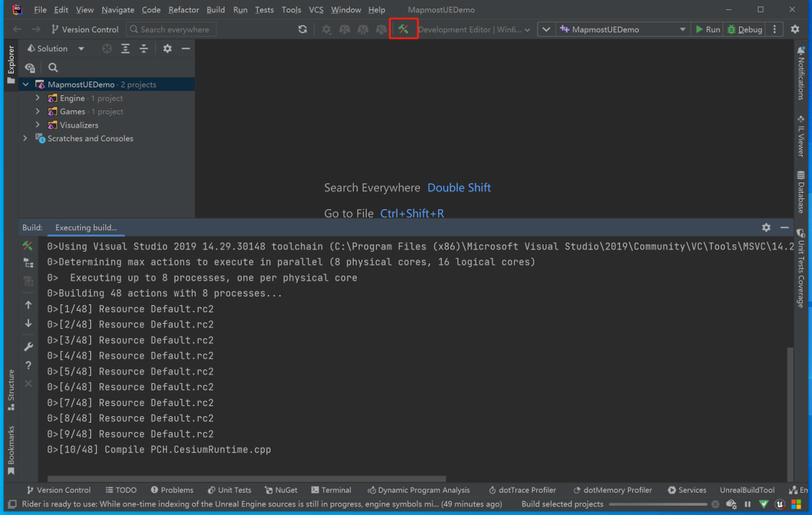Open the more actions menu beside Debug
The height and width of the screenshot is (515, 812).
(774, 30)
